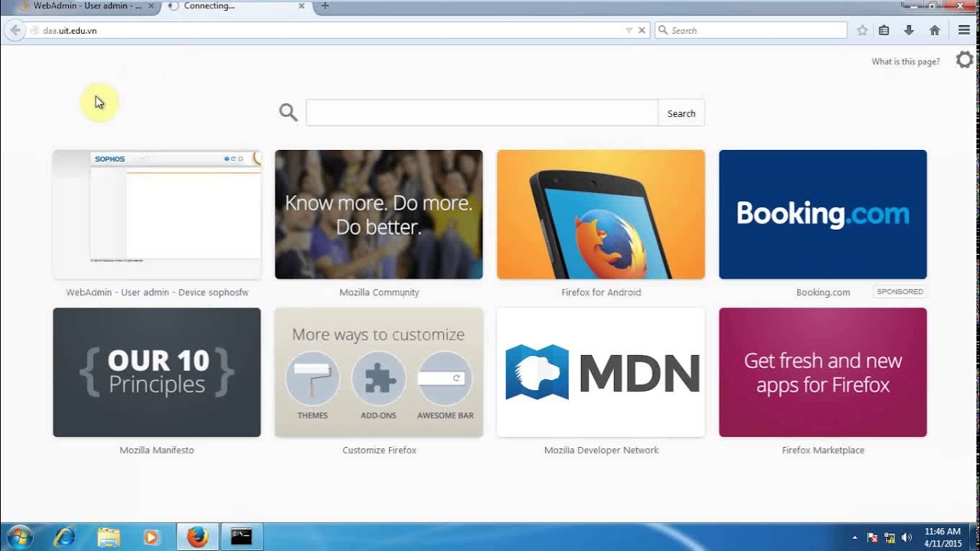This screenshot has width=980, height=551.
Task: Click the large magnifier beside the page search field
Action: 288,112
